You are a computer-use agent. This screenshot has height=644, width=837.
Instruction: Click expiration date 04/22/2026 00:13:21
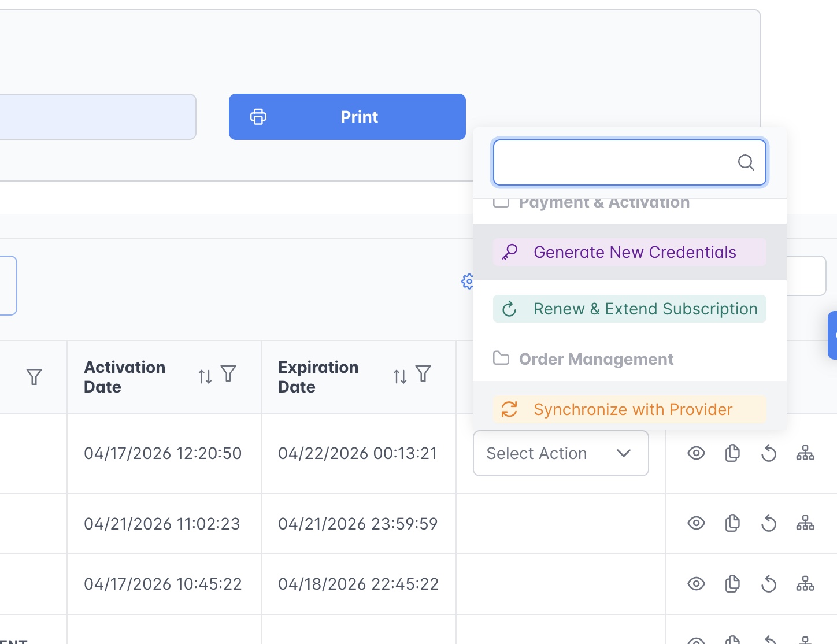tap(358, 453)
